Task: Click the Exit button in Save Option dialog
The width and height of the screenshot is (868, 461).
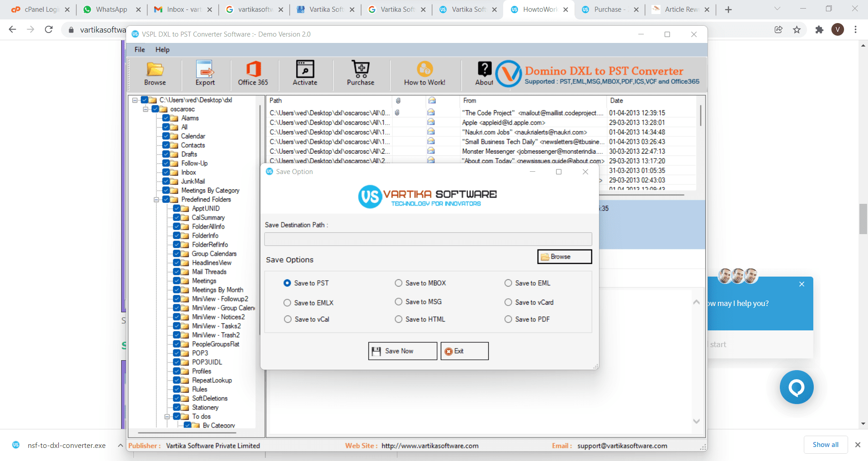Action: pos(464,351)
